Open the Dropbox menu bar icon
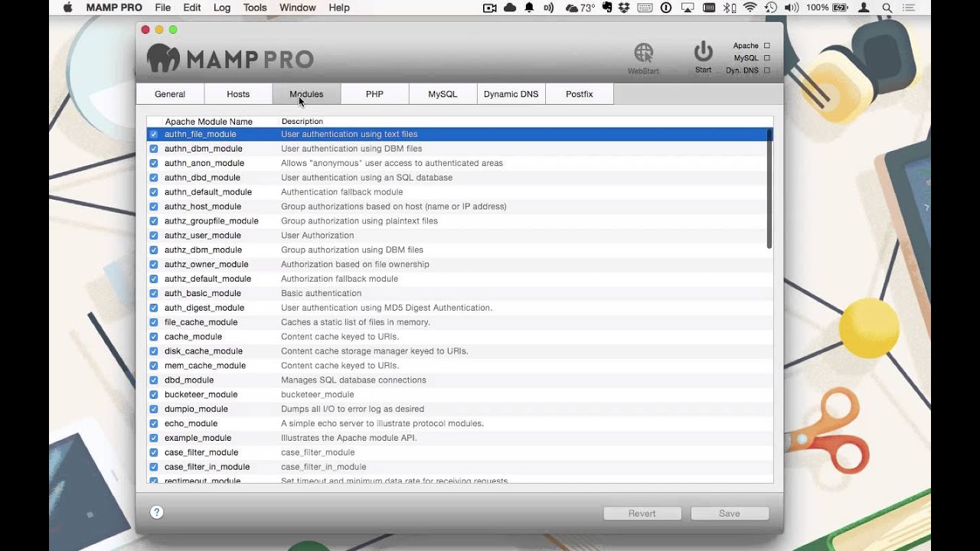 pos(624,8)
